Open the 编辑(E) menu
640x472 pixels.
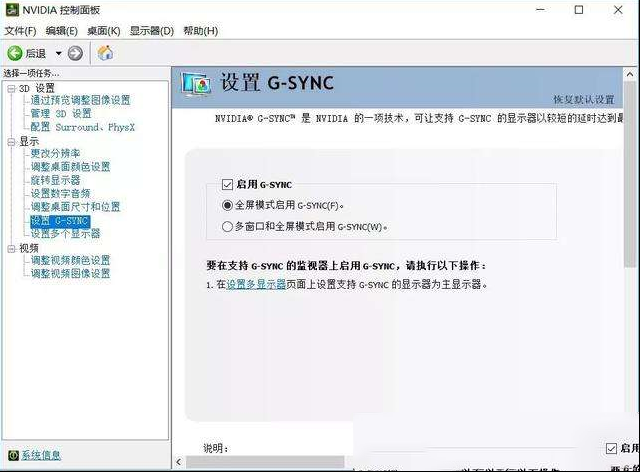coord(62,31)
